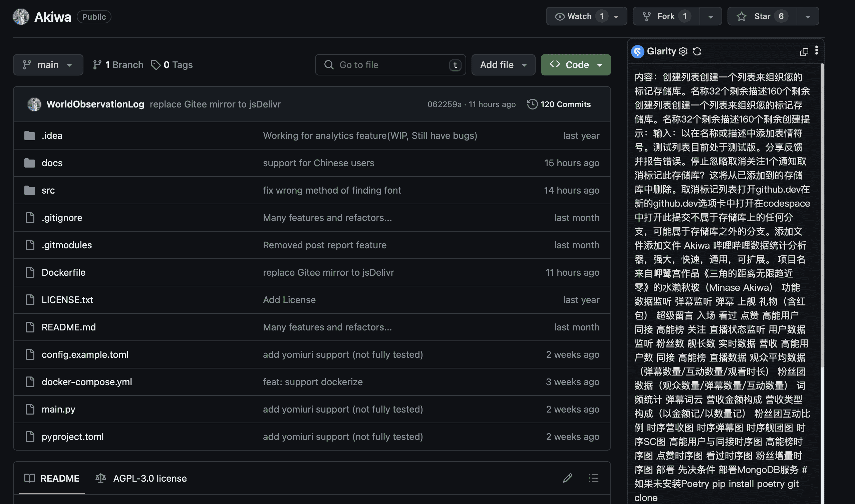855x504 pixels.
Task: Open the main branch selector
Action: [x=48, y=64]
